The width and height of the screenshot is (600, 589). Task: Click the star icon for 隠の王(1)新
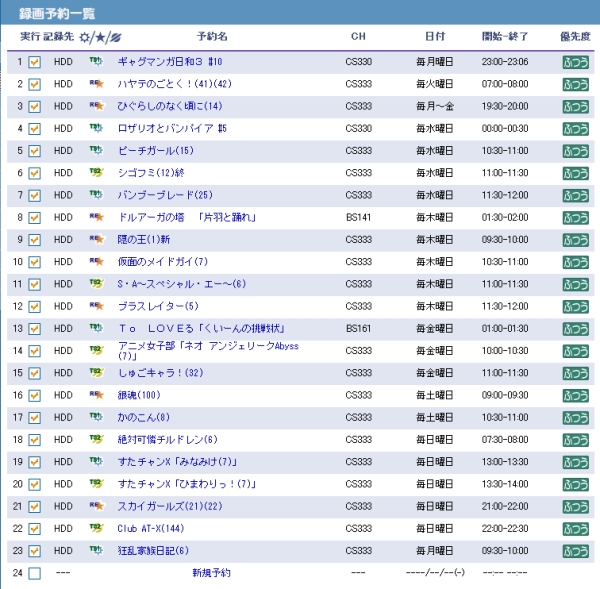pos(96,239)
